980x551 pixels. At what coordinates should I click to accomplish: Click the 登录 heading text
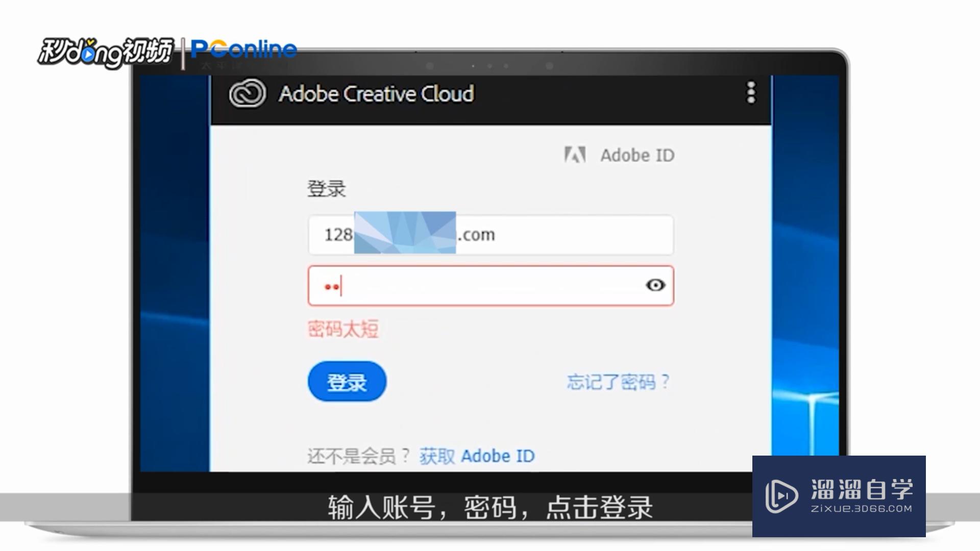[326, 189]
